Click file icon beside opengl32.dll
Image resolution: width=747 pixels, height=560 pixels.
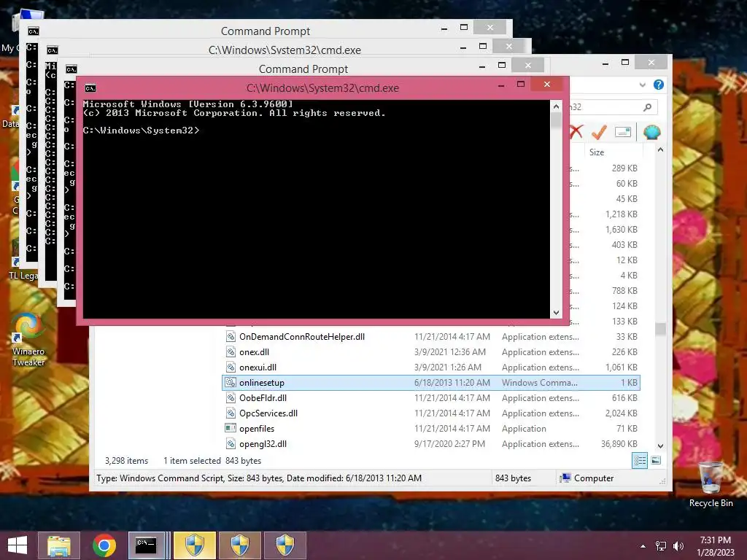pyautogui.click(x=231, y=443)
